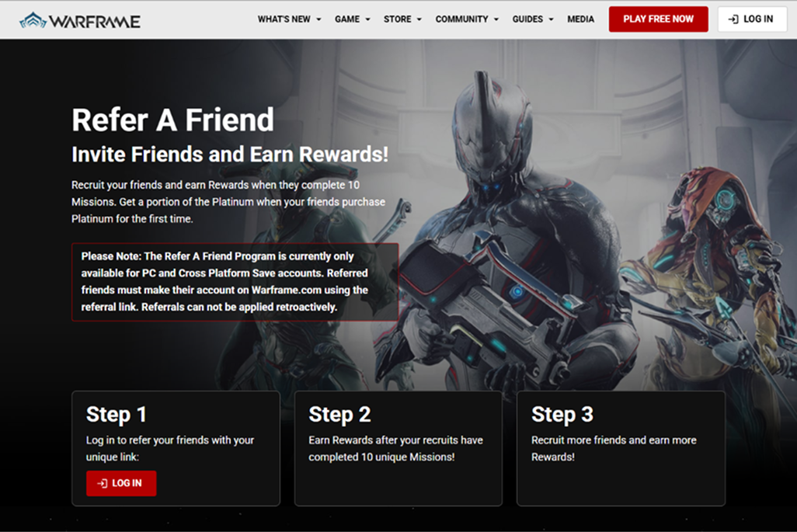Expand the Community dropdown arrow
The height and width of the screenshot is (532, 797).
click(496, 19)
